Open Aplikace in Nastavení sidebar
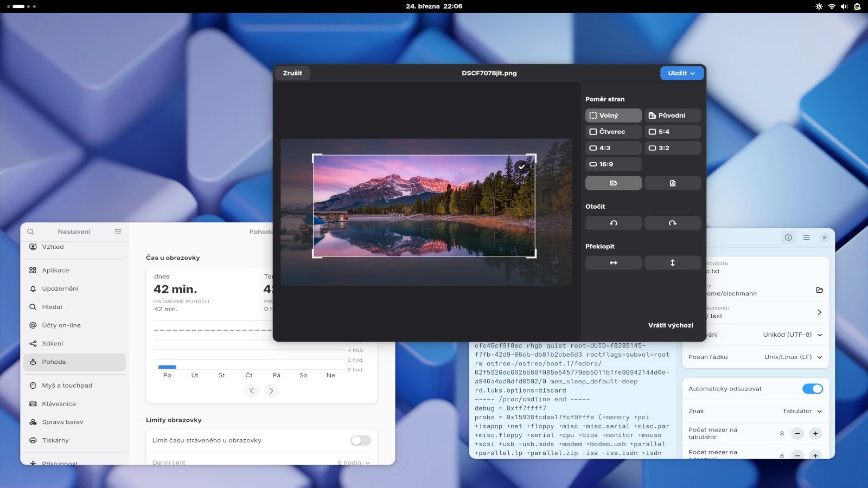The height and width of the screenshot is (488, 868). coord(74,271)
